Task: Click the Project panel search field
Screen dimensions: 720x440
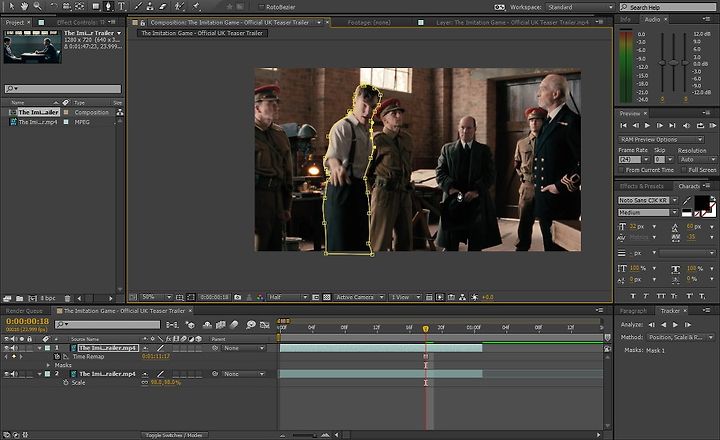Action: 63,89
